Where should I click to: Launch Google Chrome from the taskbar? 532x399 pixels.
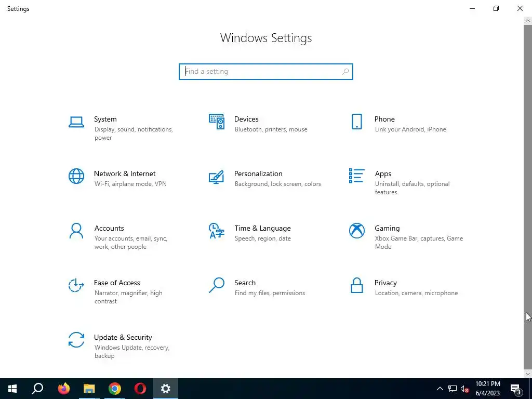115,389
